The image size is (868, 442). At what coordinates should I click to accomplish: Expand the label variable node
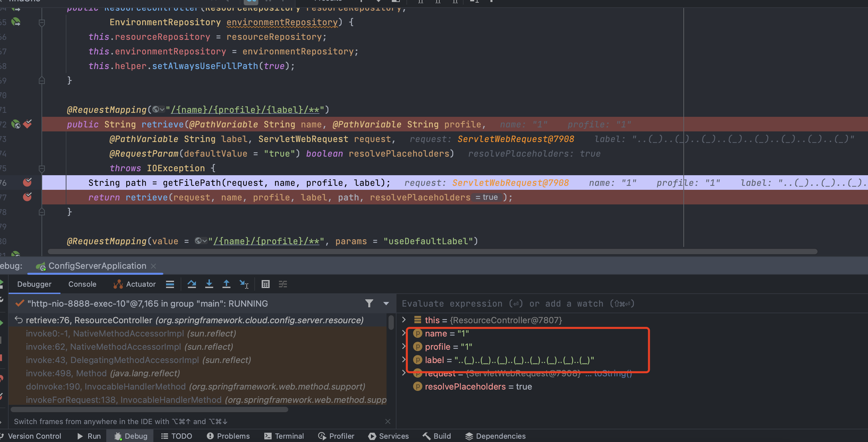point(404,359)
